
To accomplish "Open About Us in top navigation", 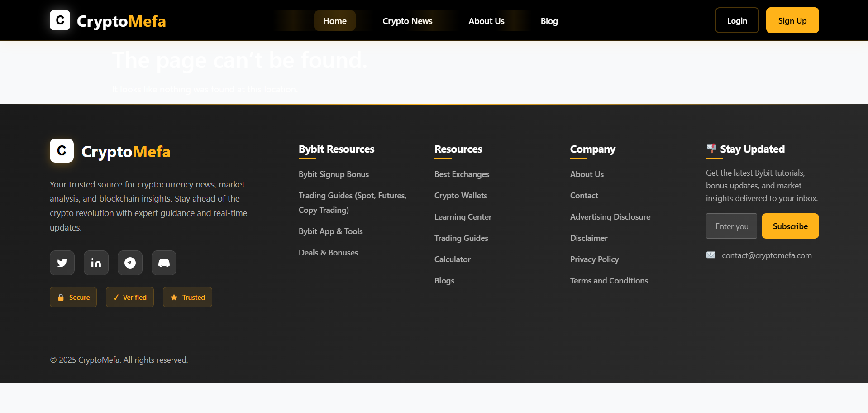I will click(486, 21).
